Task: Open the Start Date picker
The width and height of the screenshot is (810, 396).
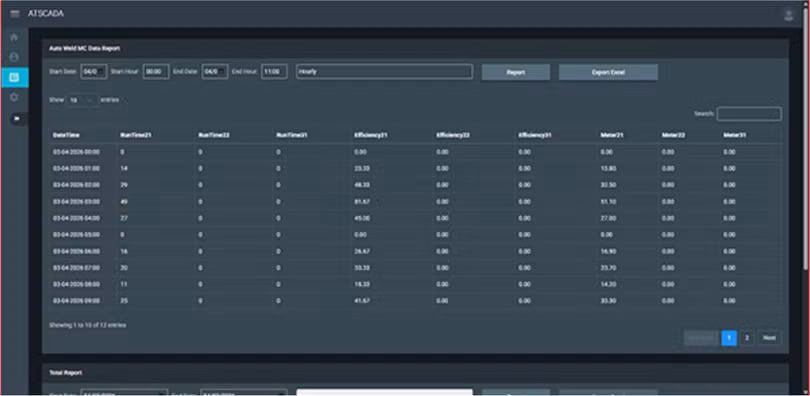Action: [94, 72]
